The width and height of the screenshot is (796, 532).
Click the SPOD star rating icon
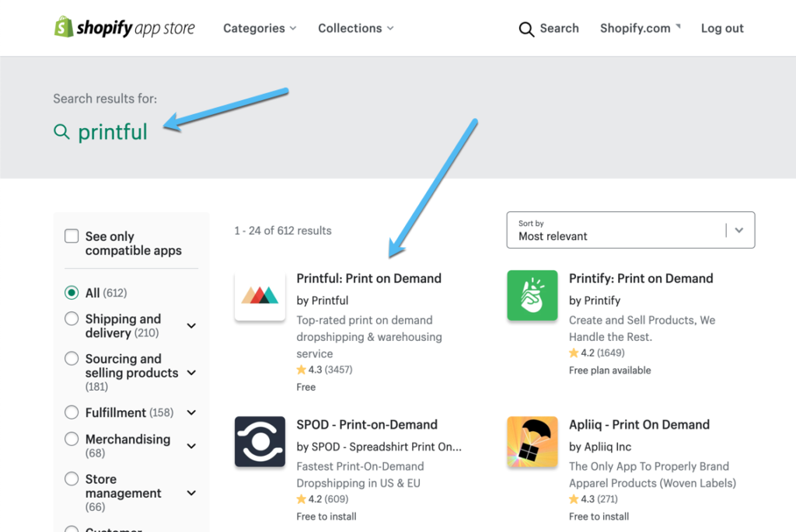(301, 499)
